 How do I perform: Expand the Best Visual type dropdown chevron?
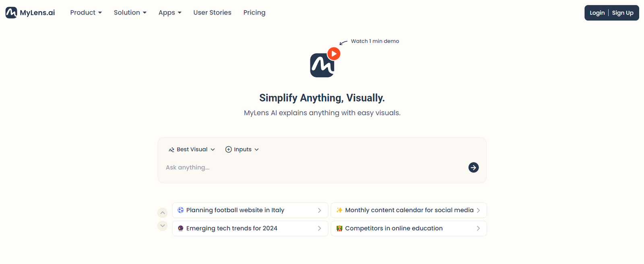point(213,150)
